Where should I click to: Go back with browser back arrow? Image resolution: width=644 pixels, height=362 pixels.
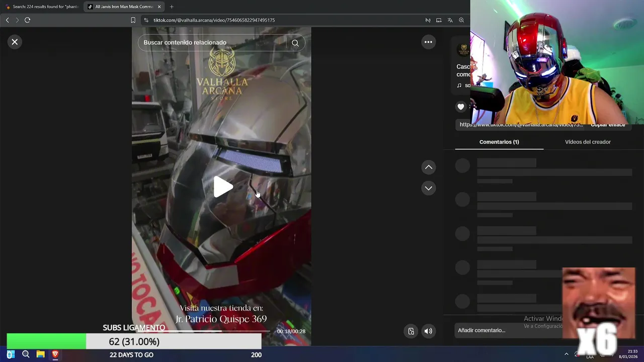7,20
